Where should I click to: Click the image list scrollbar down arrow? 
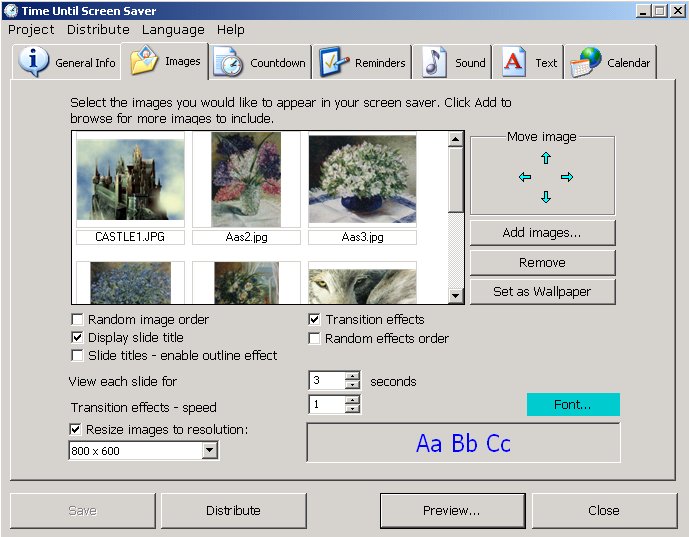click(455, 295)
